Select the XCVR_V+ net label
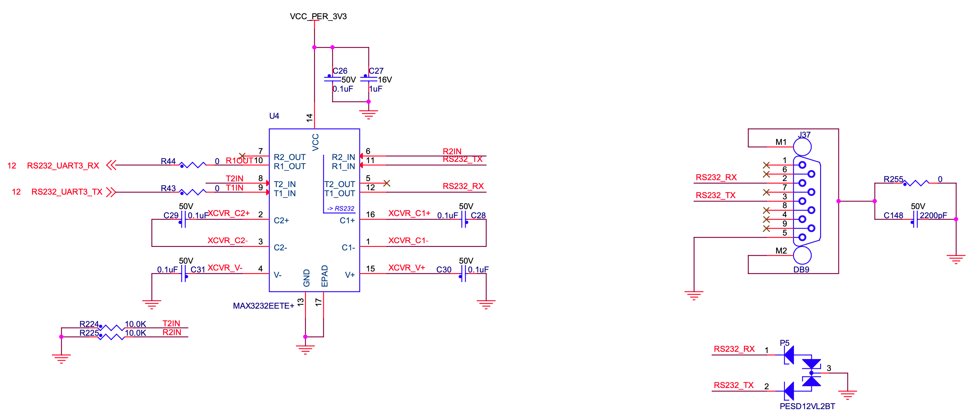 click(x=406, y=268)
